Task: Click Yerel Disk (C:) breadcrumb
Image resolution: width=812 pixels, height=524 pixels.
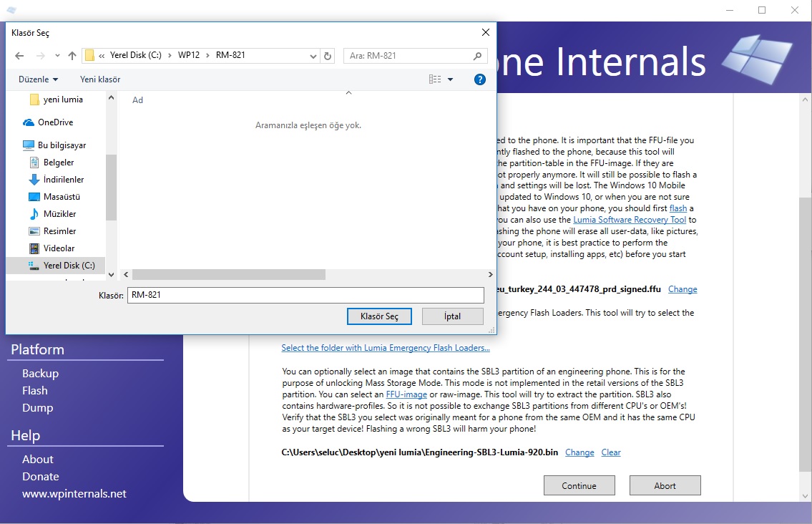Action: pos(136,55)
